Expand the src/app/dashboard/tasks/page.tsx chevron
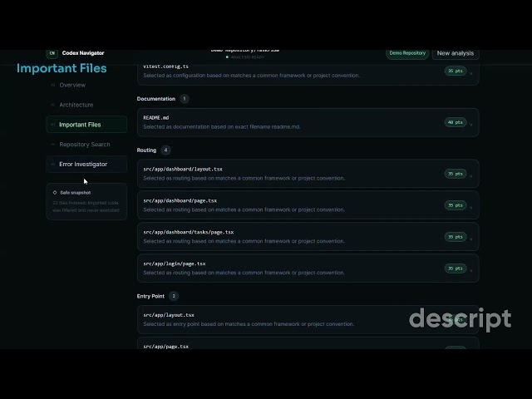Screen dimensions: 532x399 471,239
